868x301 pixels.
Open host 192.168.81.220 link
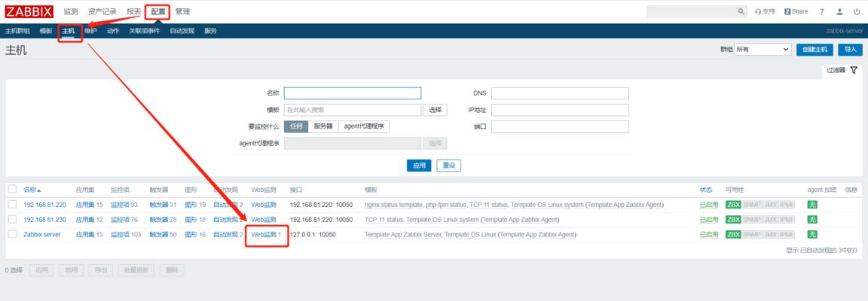45,205
